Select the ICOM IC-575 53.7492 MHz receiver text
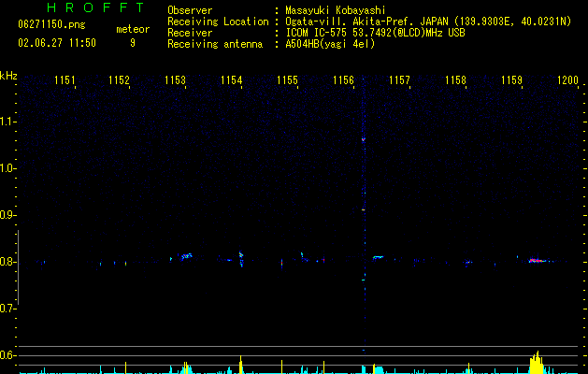Screen dimensions: 588x374 [375, 33]
